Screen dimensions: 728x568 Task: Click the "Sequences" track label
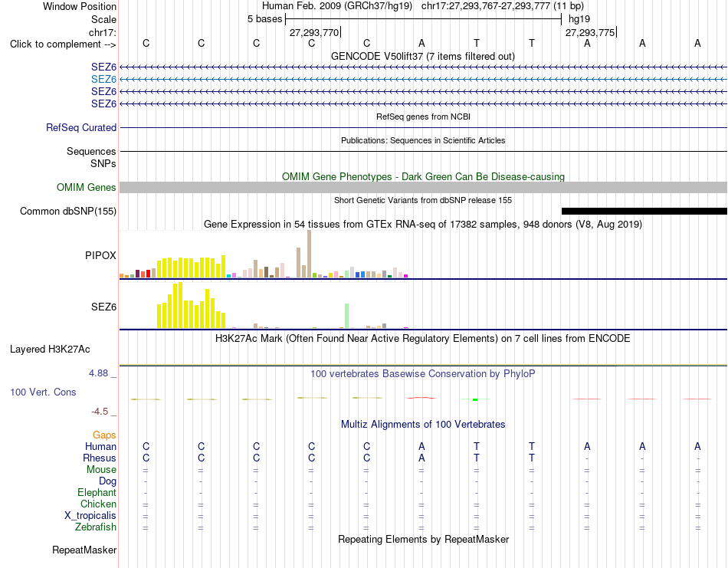[91, 152]
